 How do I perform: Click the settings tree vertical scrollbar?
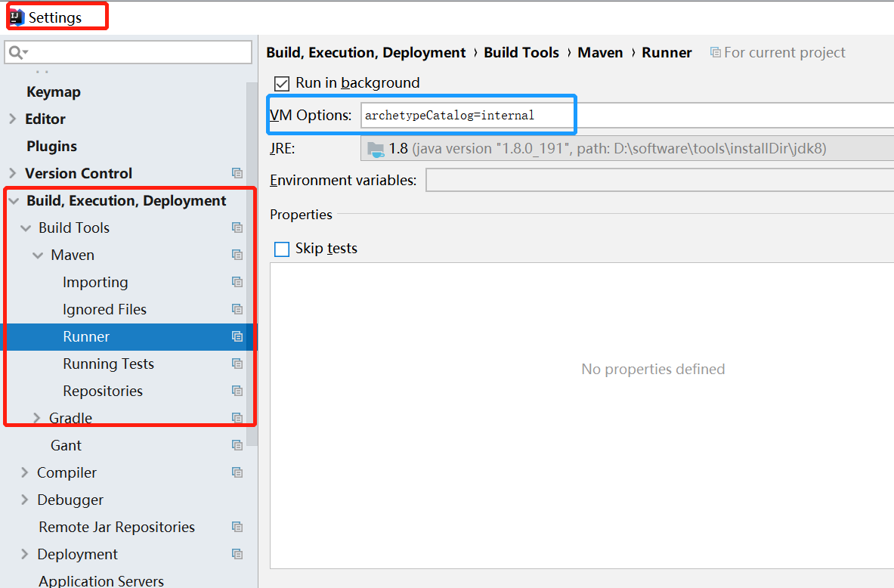[x=252, y=262]
